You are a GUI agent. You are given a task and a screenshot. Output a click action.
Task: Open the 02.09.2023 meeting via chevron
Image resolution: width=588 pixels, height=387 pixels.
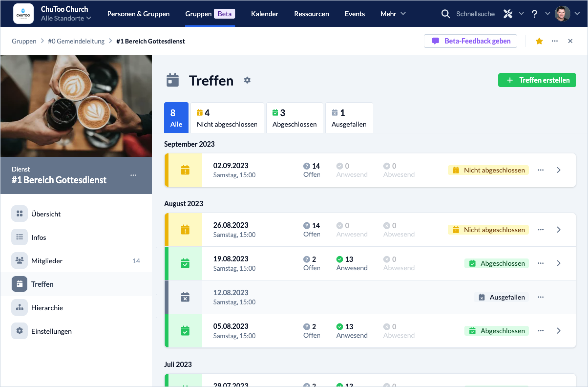point(559,170)
